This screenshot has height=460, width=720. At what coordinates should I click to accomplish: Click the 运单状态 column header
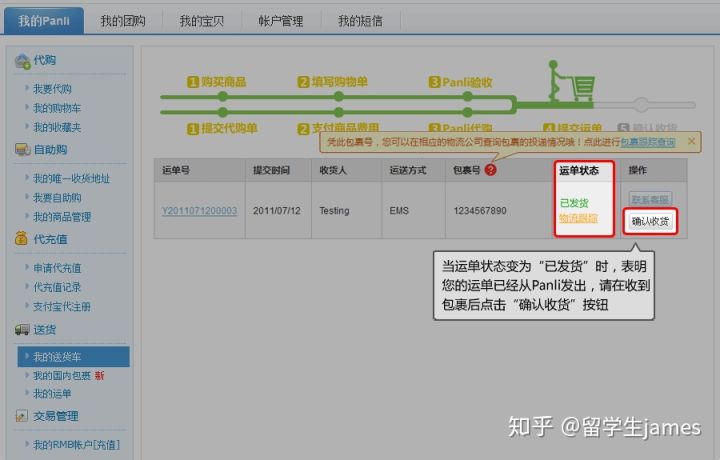click(x=579, y=171)
